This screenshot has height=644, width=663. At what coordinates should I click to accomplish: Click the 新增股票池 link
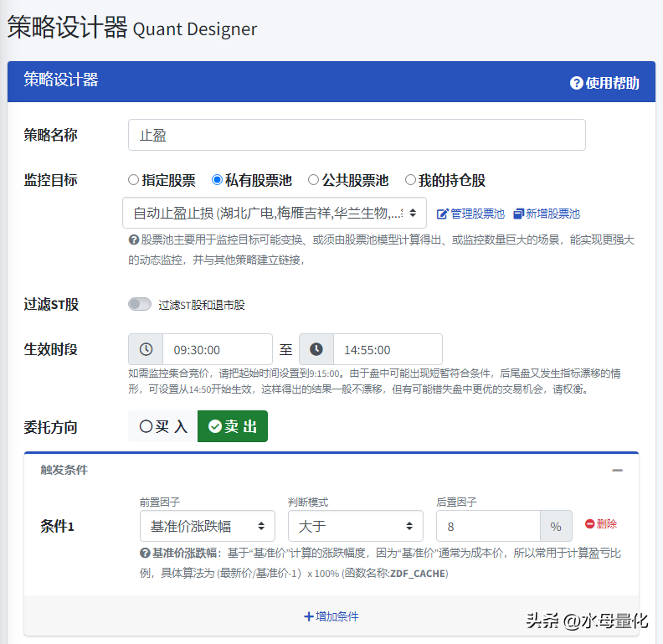click(547, 214)
